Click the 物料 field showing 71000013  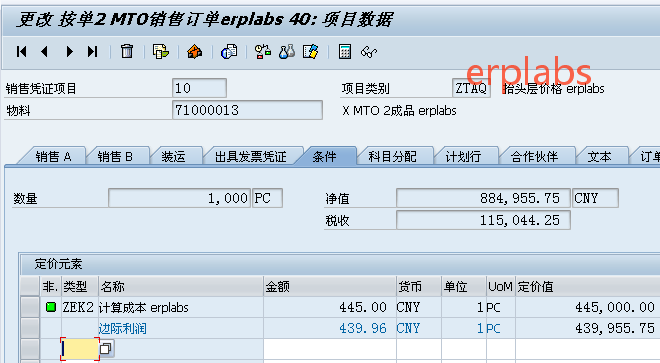click(x=247, y=110)
